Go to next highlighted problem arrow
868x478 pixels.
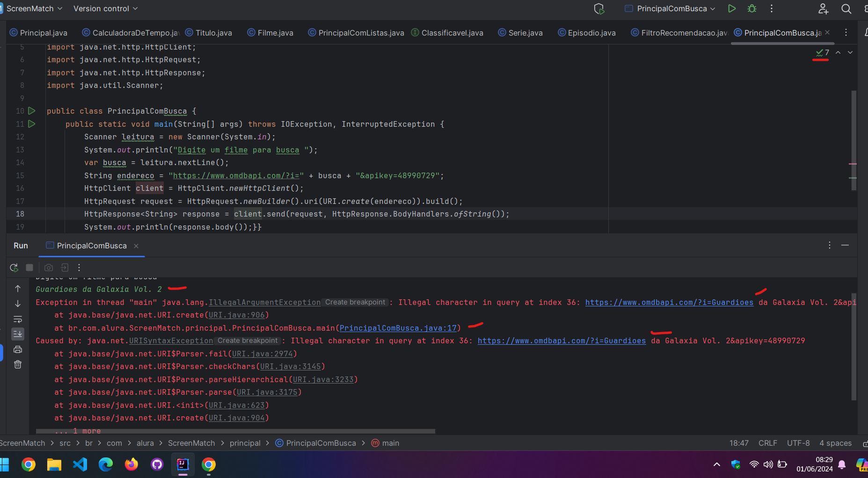(x=850, y=52)
